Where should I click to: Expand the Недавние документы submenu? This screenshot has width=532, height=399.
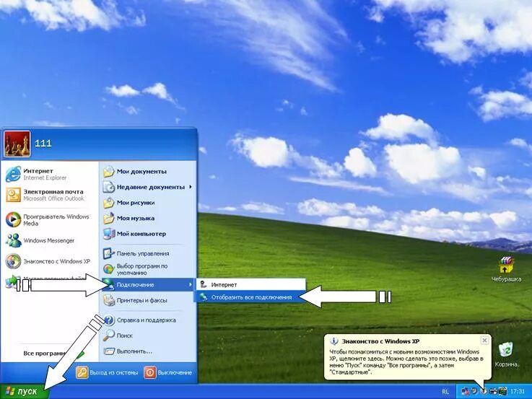(x=148, y=187)
